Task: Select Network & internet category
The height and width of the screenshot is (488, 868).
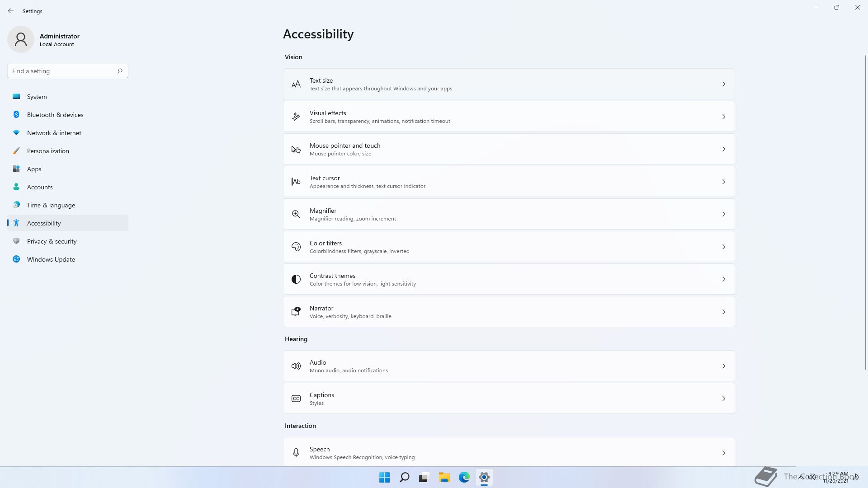Action: [68, 132]
